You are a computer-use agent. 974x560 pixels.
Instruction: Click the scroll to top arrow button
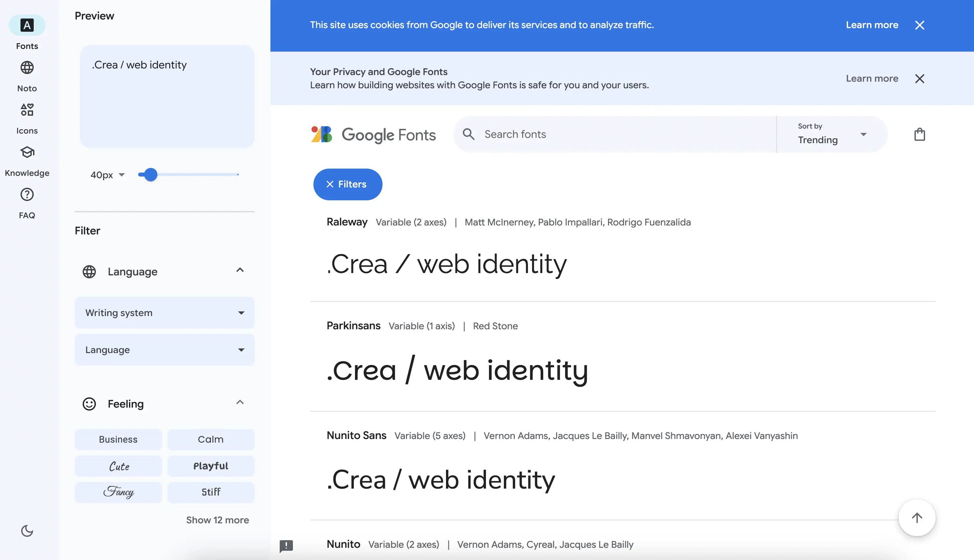917,518
